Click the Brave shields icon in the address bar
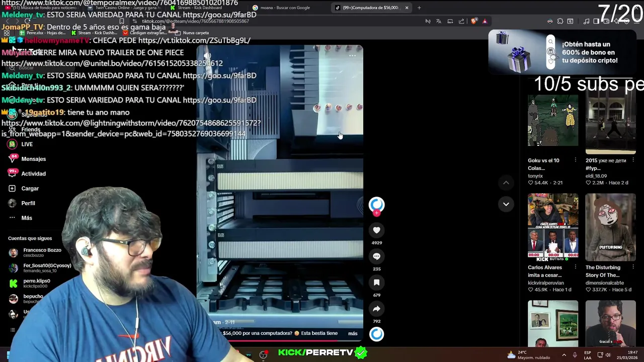The image size is (644, 362). point(473,21)
